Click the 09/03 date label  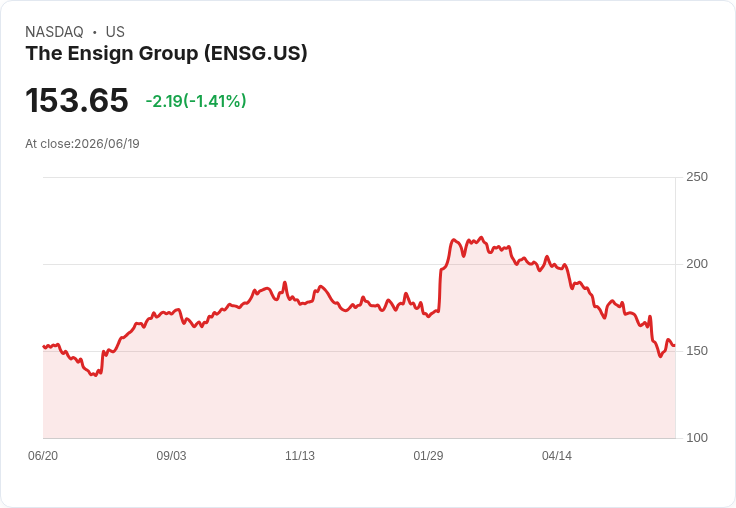(171, 456)
